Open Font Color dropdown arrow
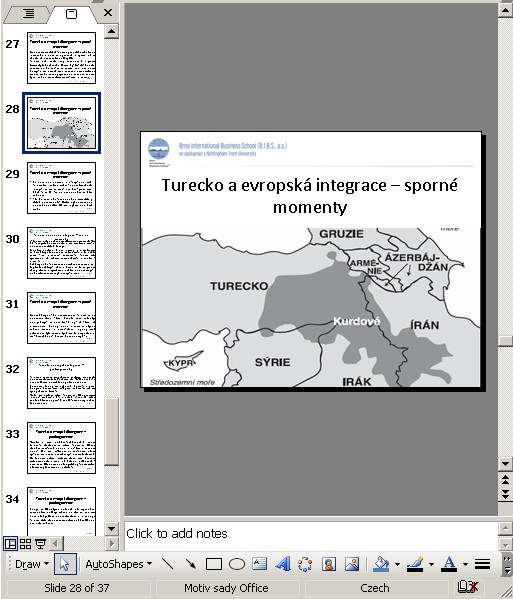 click(x=465, y=564)
